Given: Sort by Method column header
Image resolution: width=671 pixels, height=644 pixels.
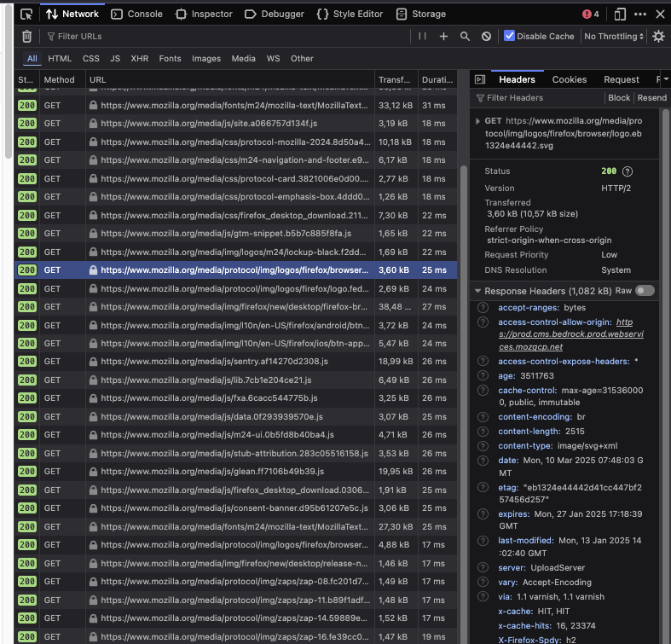Looking at the screenshot, I should (62, 79).
